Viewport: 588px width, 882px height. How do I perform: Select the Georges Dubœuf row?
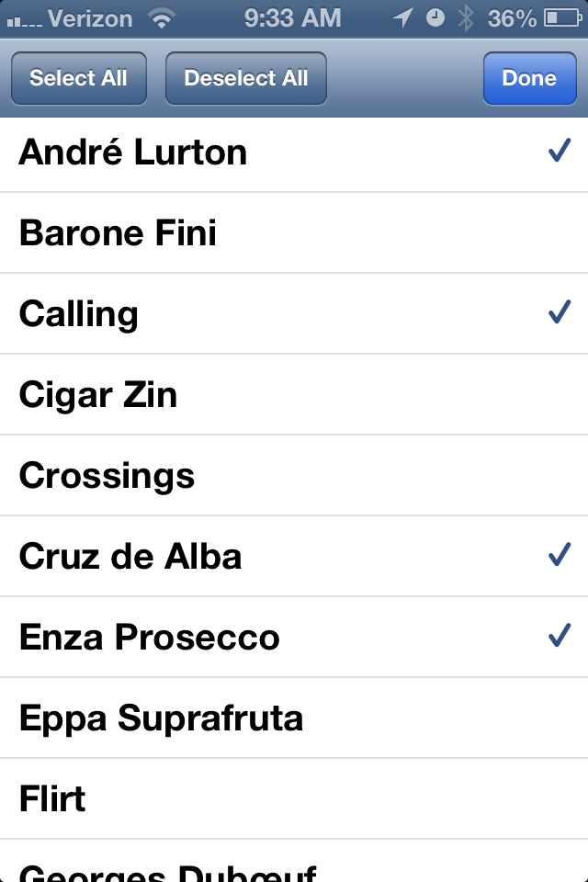click(294, 861)
